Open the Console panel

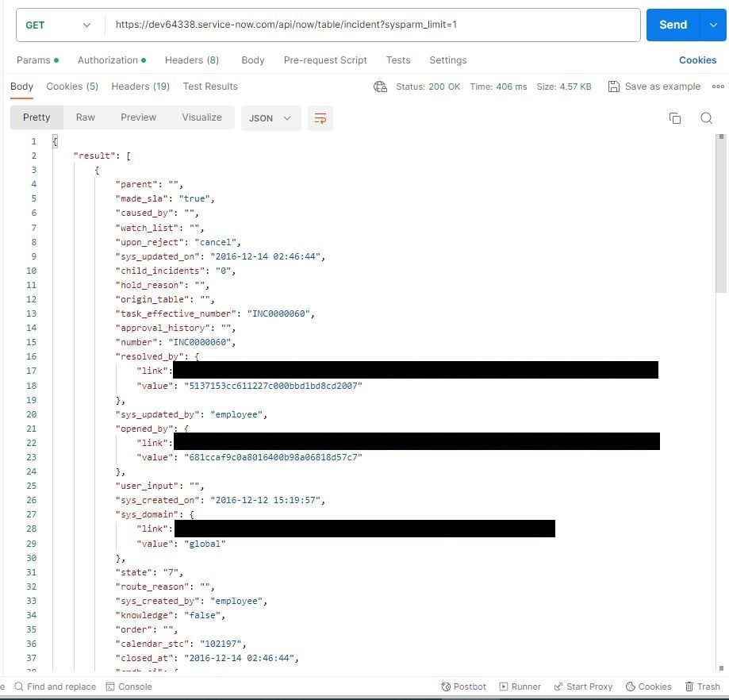coord(129,687)
